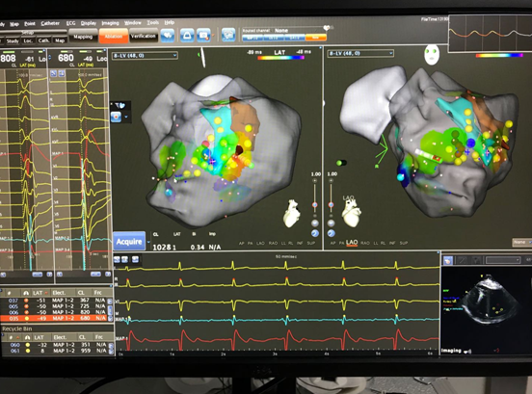Click the white head orientation icon in right map

click(x=432, y=55)
